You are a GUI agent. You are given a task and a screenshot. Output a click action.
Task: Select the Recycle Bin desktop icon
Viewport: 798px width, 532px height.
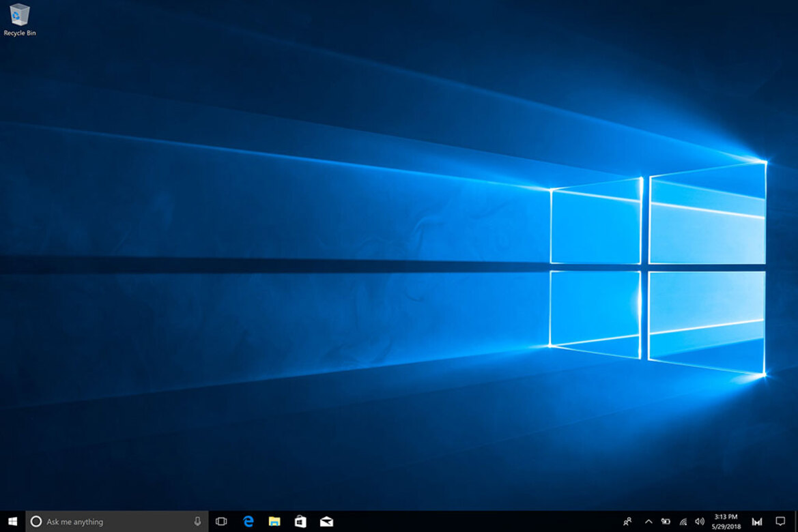tap(19, 20)
